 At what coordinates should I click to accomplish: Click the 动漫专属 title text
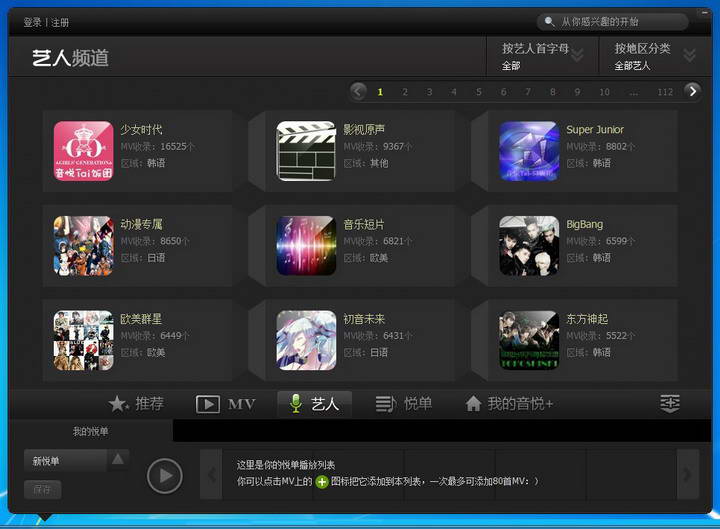pos(141,224)
